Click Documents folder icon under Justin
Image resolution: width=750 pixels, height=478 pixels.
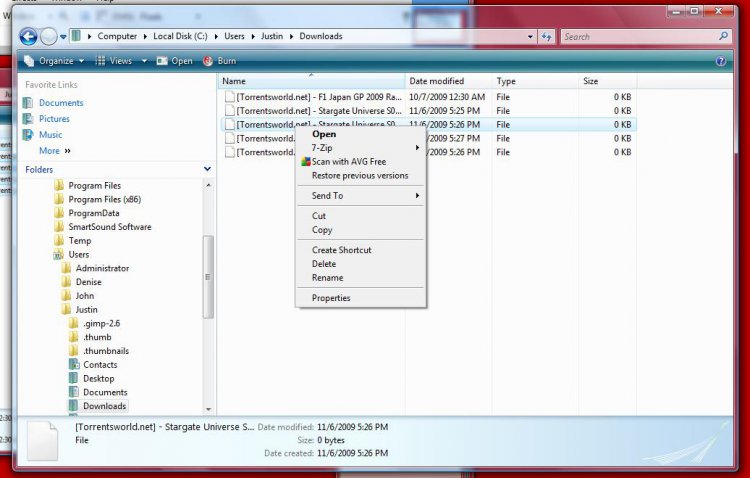coord(74,392)
